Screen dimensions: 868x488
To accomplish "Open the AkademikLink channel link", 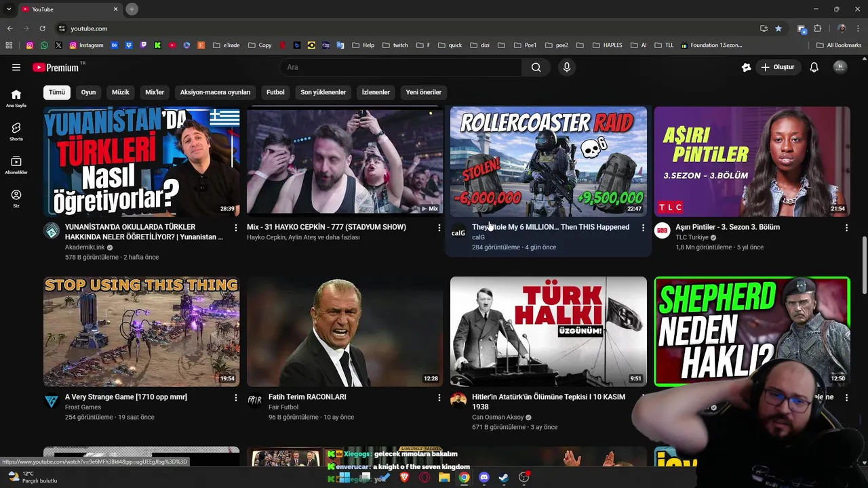I will [85, 247].
